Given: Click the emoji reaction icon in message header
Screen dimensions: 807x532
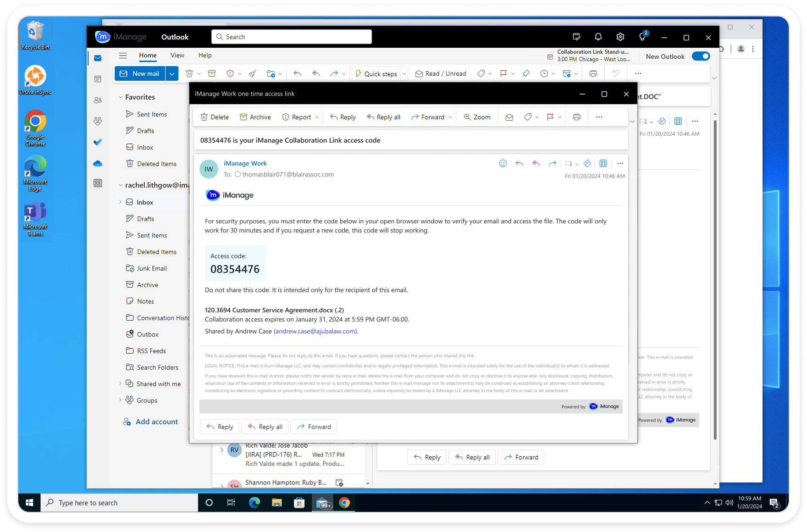Looking at the screenshot, I should point(503,163).
